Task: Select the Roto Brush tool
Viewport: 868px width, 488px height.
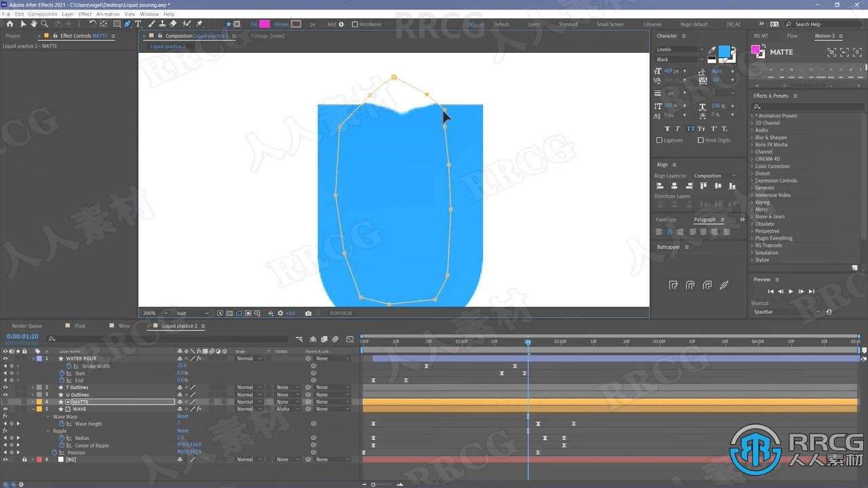Action: pos(187,24)
